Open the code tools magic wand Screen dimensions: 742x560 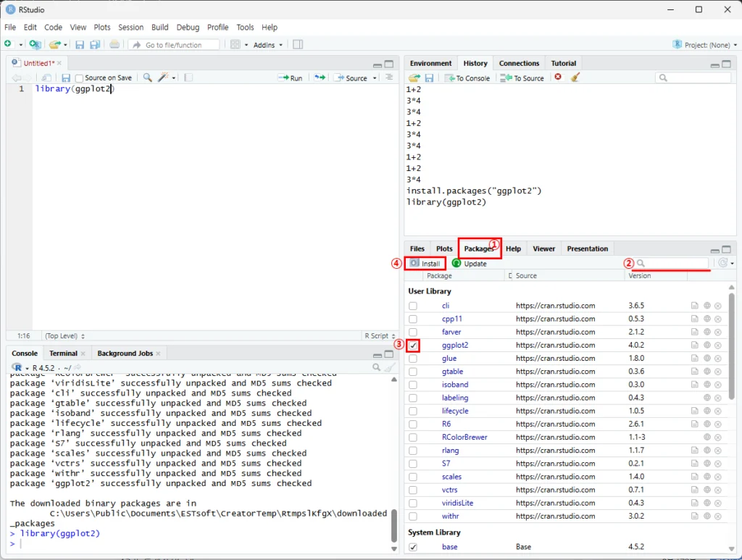[164, 78]
